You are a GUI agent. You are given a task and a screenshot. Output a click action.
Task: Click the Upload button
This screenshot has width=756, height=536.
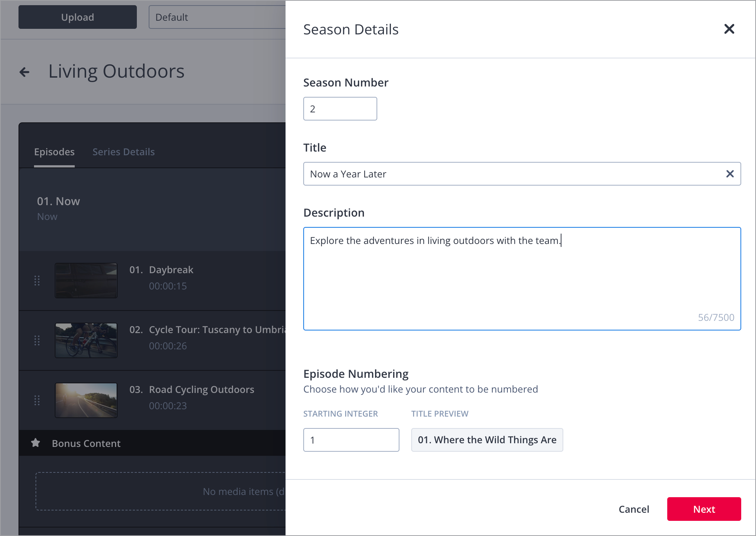pyautogui.click(x=78, y=17)
